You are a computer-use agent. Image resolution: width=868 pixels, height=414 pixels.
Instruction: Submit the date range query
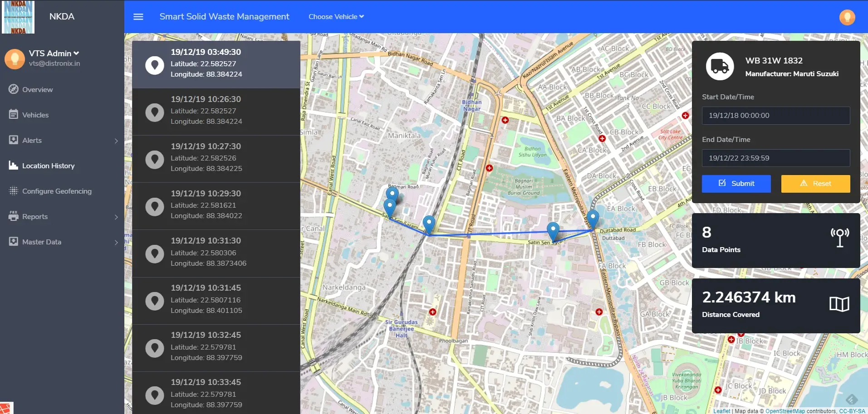[736, 184]
